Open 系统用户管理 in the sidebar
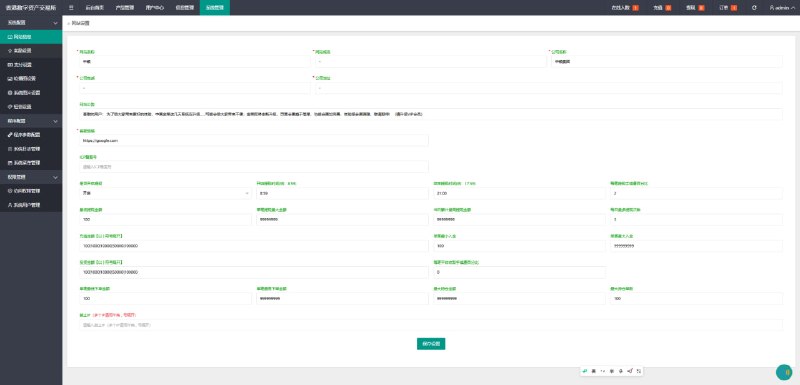800x385 pixels. tap(31, 205)
